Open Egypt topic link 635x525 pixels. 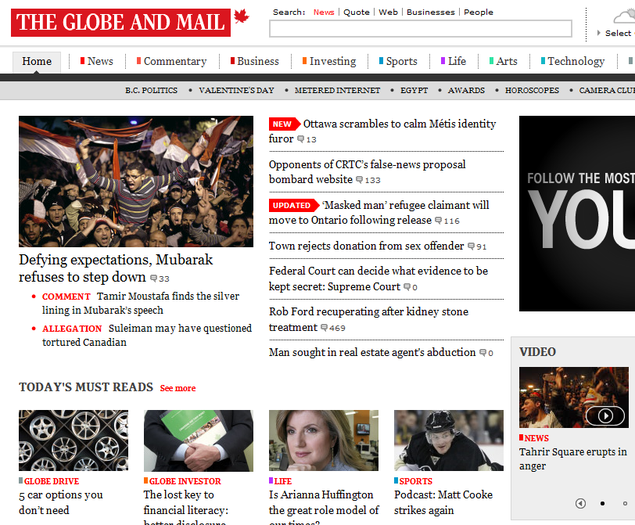(414, 90)
